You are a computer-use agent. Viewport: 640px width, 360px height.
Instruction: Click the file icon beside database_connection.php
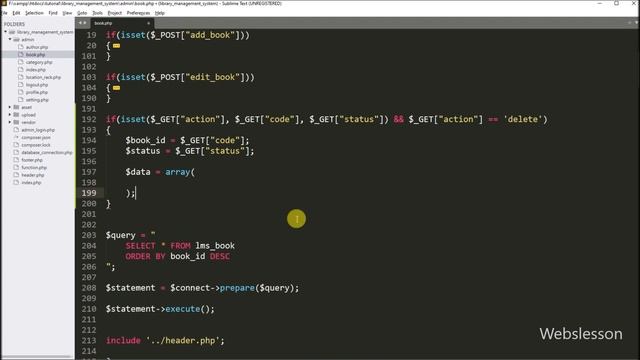point(16,152)
